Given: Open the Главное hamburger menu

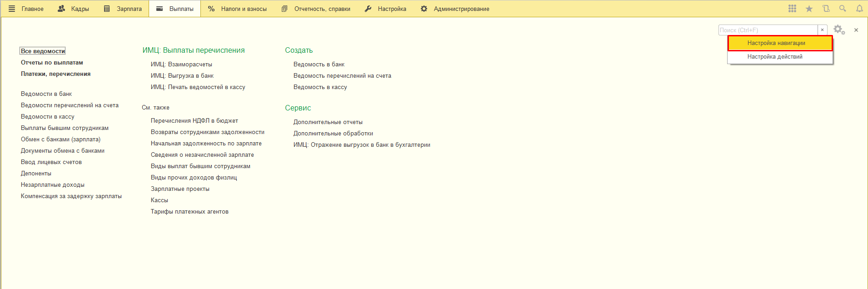Looking at the screenshot, I should click(x=26, y=9).
